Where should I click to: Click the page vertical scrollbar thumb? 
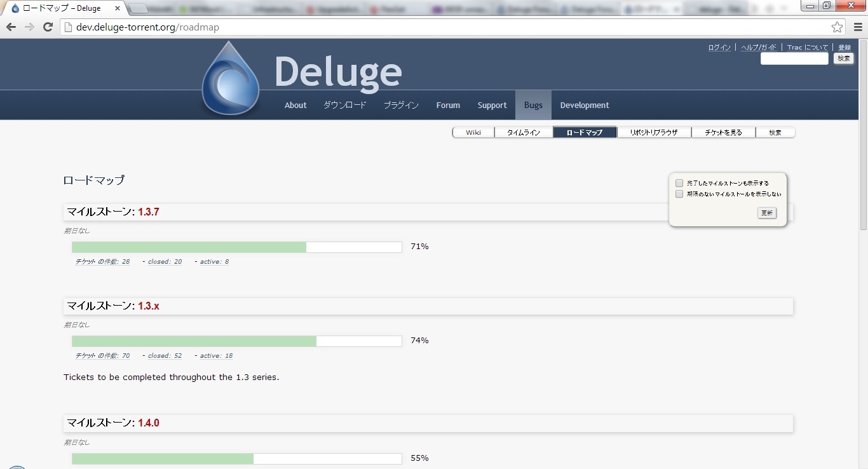(863, 135)
